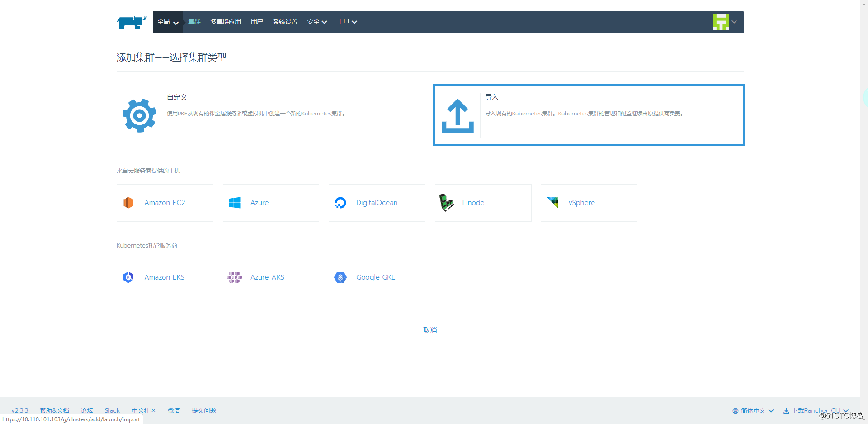The image size is (868, 424).
Task: Click the vertical page scrollbar
Action: tap(864, 212)
